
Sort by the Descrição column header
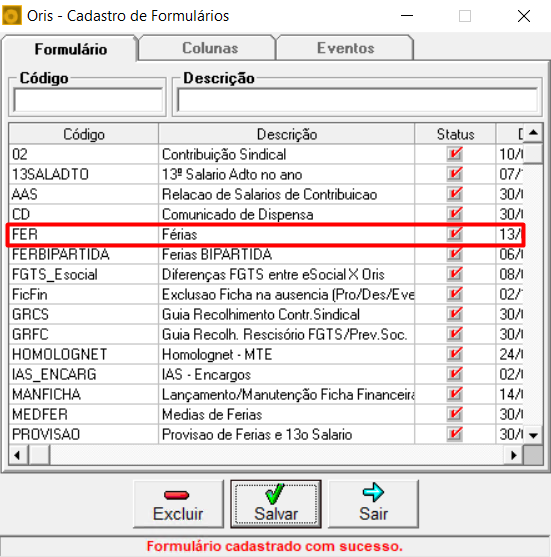(286, 134)
